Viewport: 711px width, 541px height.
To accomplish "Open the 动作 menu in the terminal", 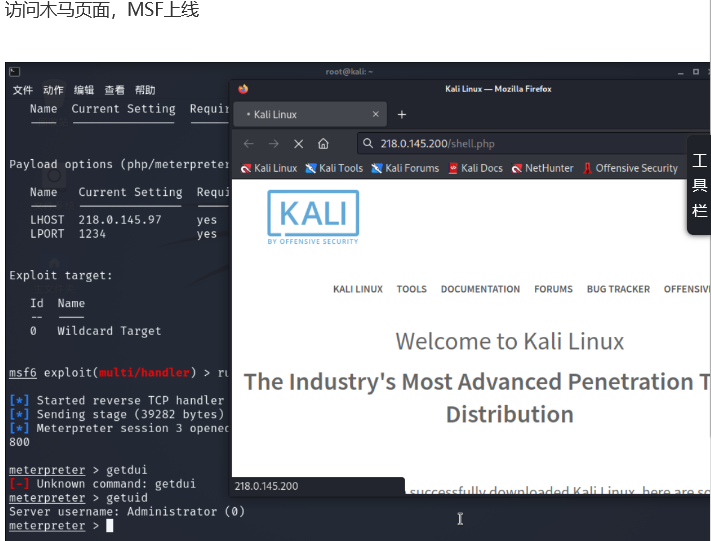I will [x=53, y=90].
